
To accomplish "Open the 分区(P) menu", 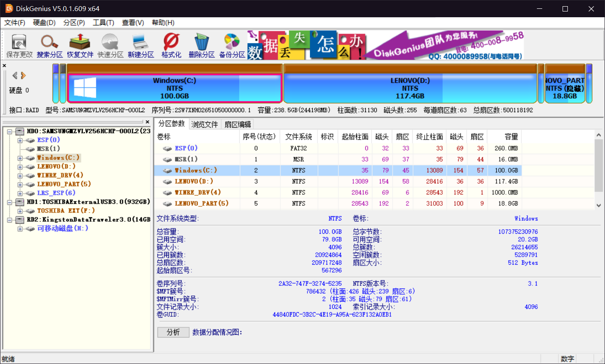I will point(74,23).
